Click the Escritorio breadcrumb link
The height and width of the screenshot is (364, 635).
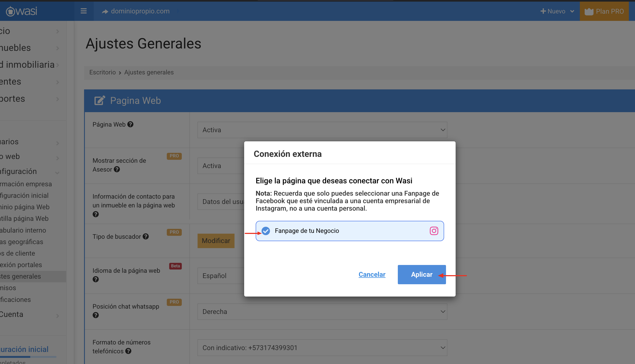click(x=103, y=73)
